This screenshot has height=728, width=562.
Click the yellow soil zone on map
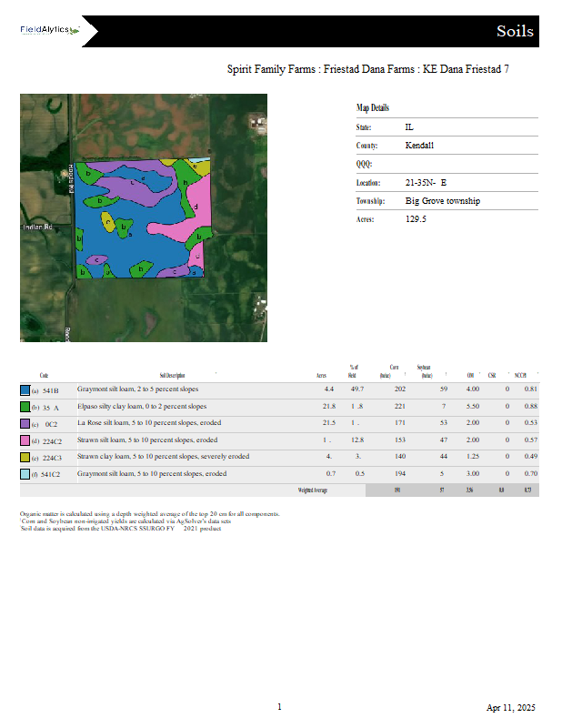click(x=108, y=224)
